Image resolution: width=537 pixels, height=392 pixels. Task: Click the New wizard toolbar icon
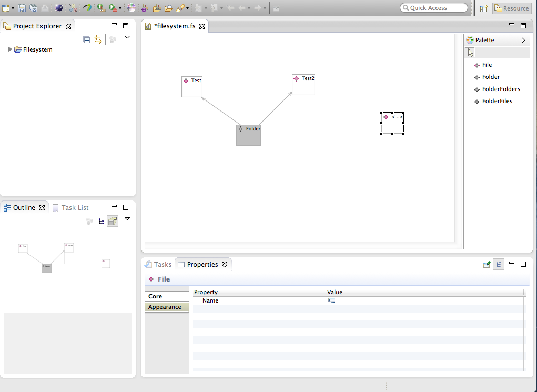point(6,8)
